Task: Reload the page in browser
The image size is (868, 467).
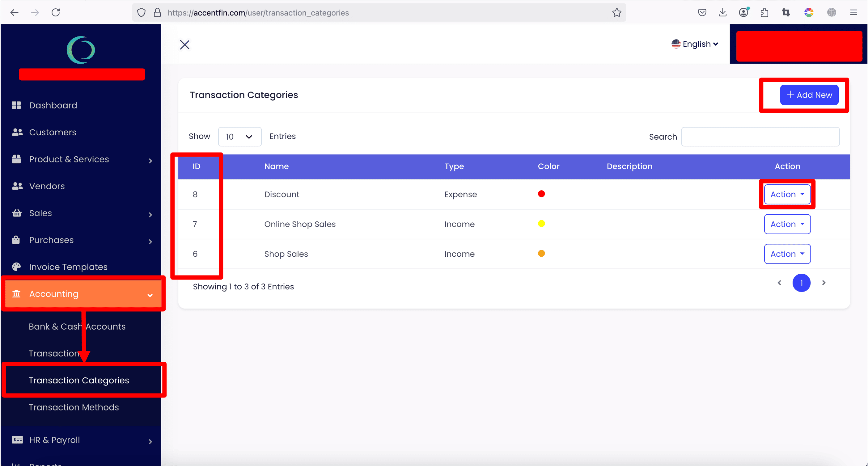Action: pos(56,13)
